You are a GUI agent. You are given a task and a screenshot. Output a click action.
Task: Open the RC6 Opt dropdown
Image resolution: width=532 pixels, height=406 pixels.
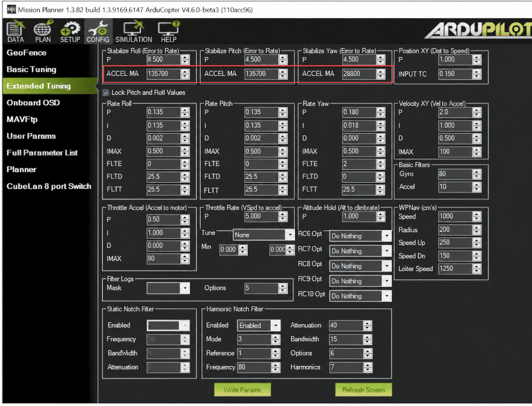(x=360, y=236)
